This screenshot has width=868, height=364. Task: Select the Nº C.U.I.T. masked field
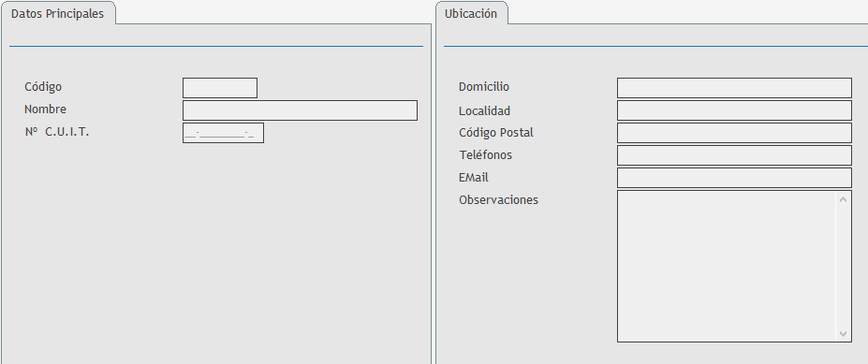(223, 133)
